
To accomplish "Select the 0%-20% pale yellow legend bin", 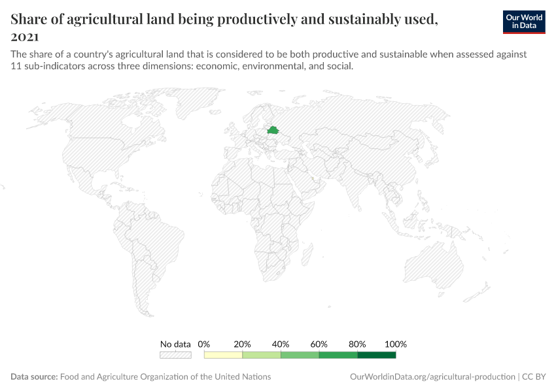I will pos(223,355).
